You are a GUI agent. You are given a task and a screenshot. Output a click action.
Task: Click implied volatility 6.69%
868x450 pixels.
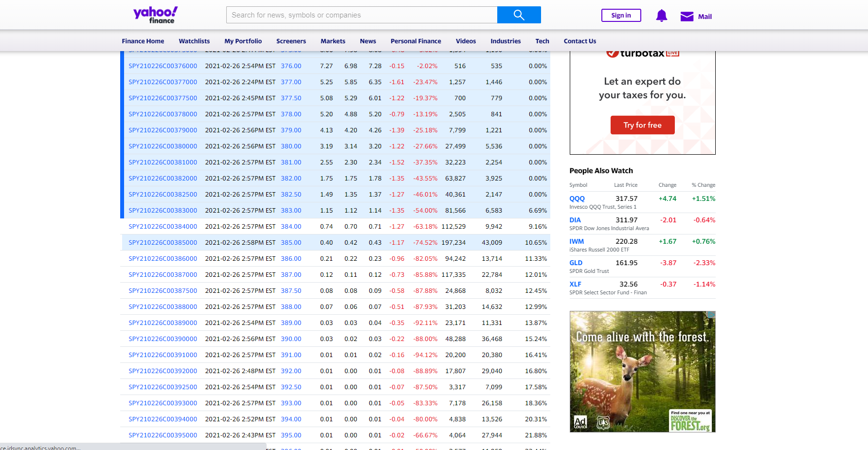point(538,211)
